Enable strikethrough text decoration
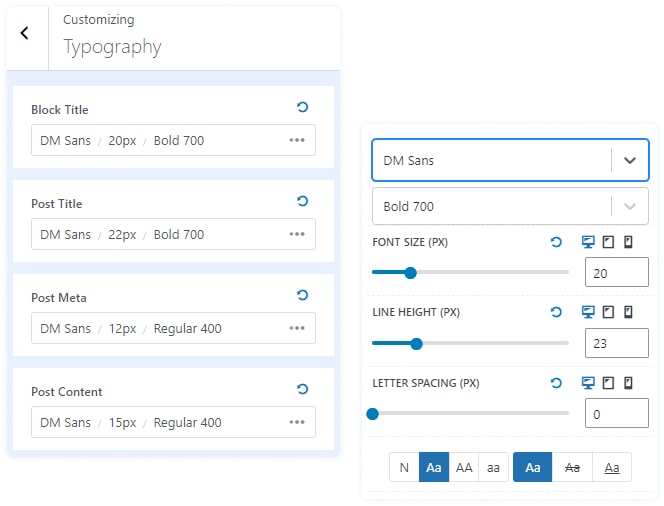This screenshot has height=506, width=664. click(572, 467)
